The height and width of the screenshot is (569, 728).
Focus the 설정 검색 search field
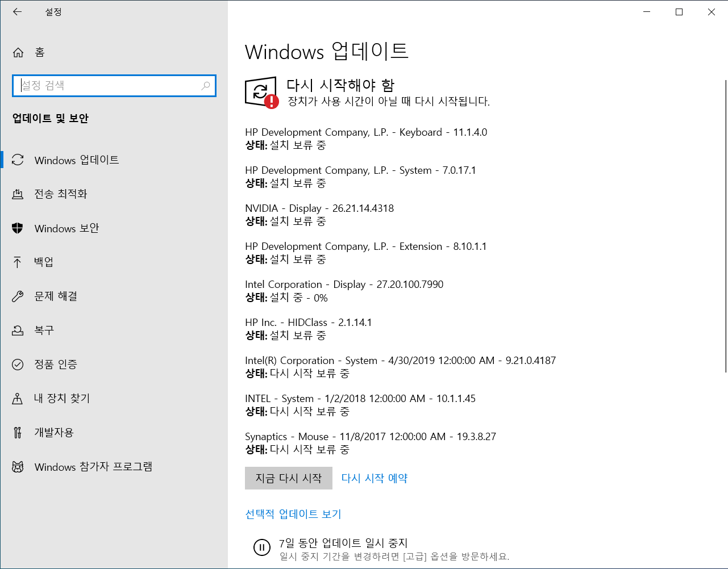(114, 86)
